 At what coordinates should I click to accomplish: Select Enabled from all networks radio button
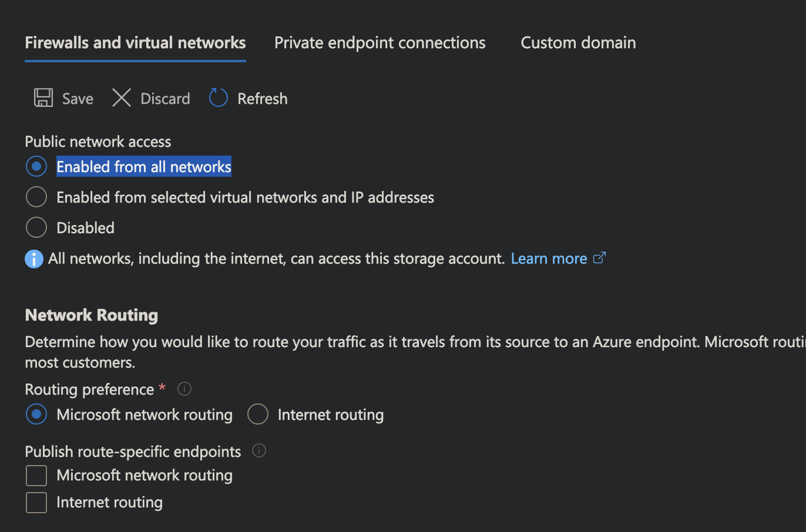coord(36,167)
